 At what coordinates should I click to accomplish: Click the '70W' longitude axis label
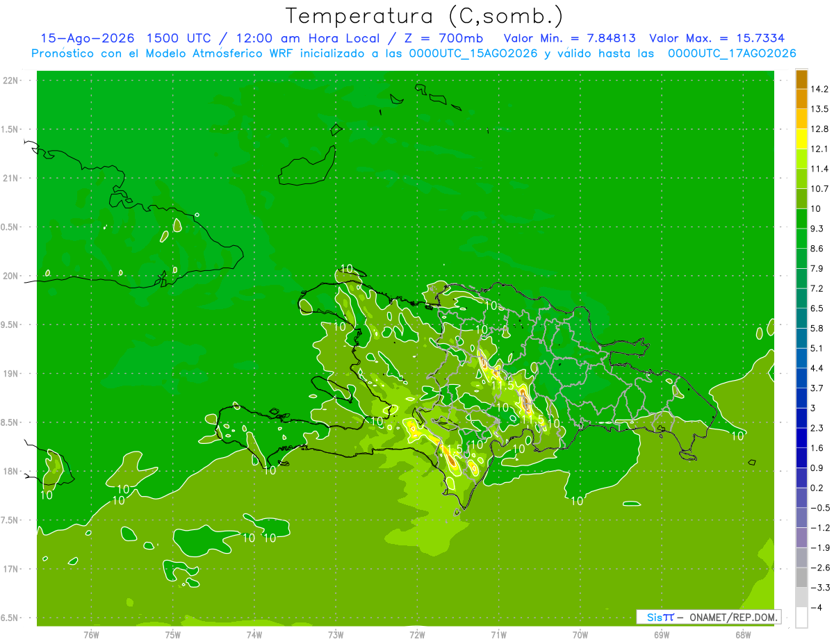tap(580, 634)
